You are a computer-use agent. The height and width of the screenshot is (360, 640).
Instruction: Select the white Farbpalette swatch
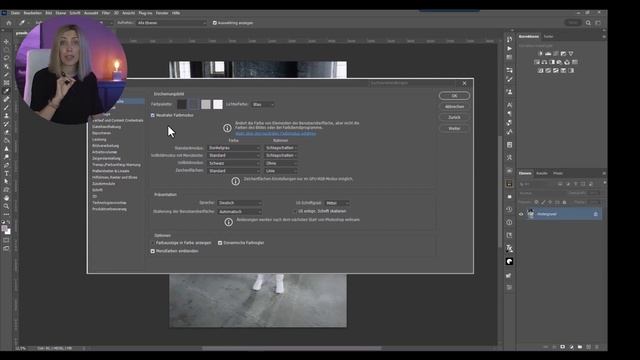tap(218, 104)
